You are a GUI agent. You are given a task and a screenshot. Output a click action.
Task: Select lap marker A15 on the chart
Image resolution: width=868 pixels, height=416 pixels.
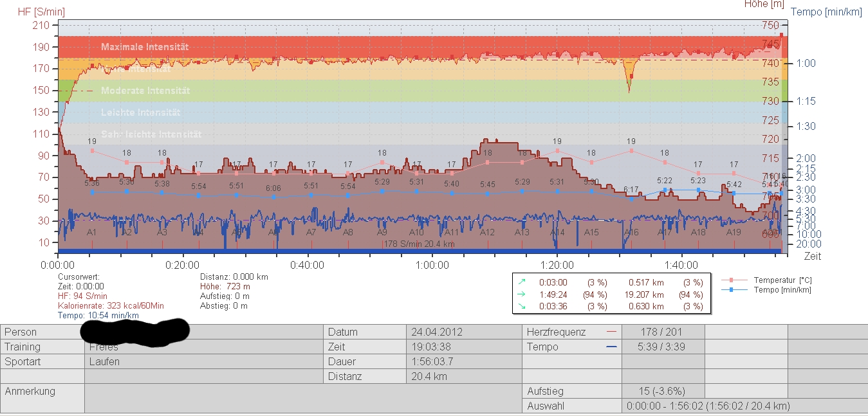(591, 232)
